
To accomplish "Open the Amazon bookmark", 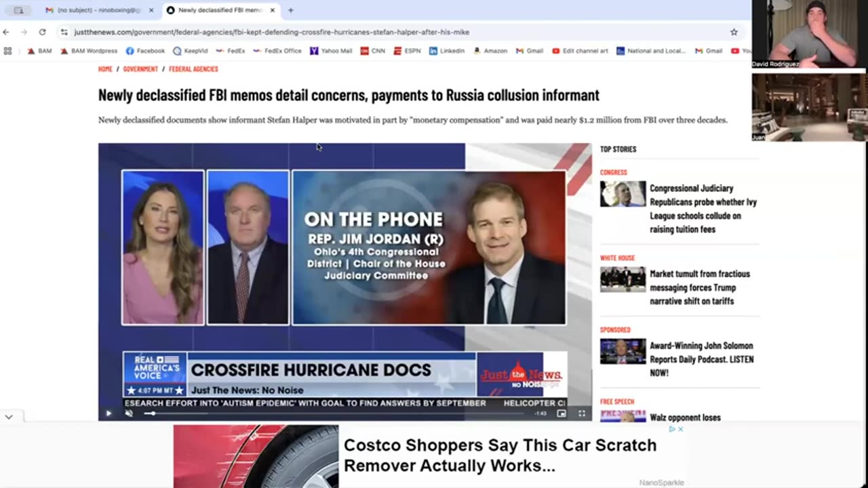I will click(x=490, y=51).
